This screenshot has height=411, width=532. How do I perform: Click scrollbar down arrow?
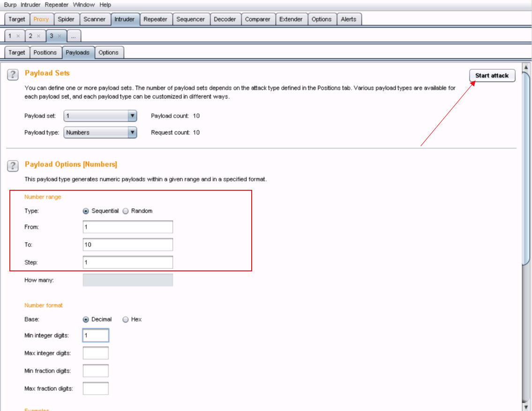tap(526, 407)
